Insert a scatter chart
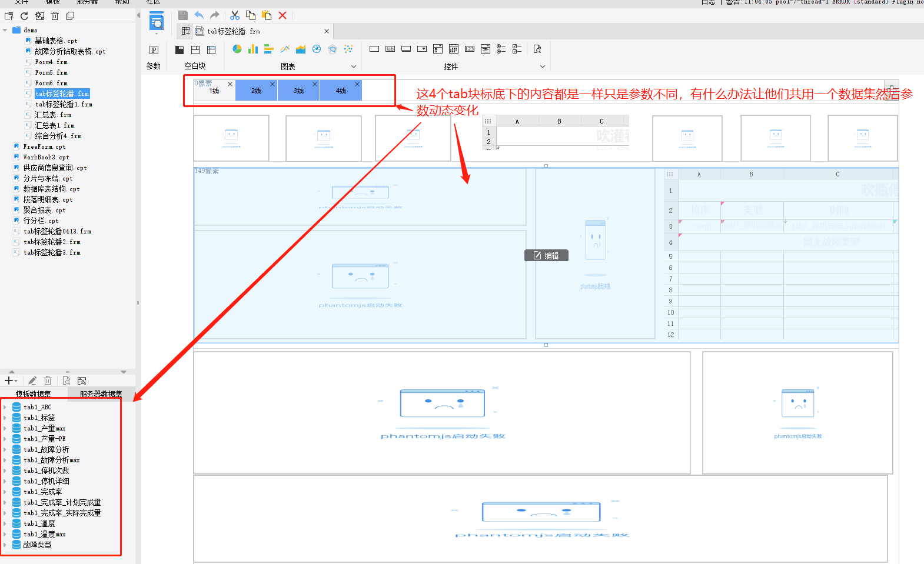Image resolution: width=924 pixels, height=564 pixels. [x=348, y=49]
